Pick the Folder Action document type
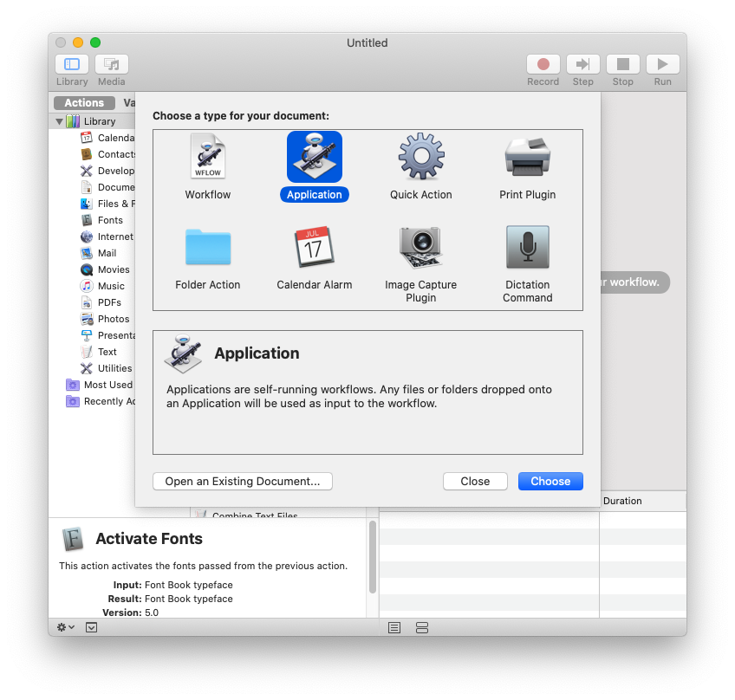The image size is (735, 700). [208, 248]
